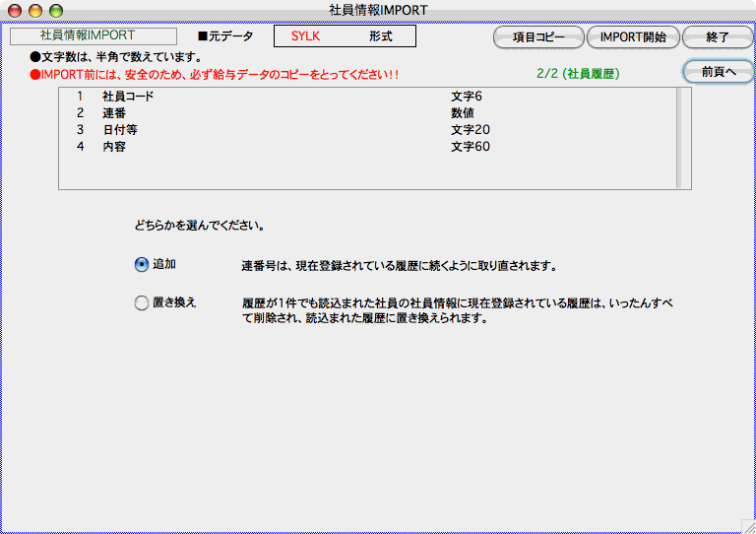
Task: Close the window with red button
Action: pyautogui.click(x=15, y=10)
